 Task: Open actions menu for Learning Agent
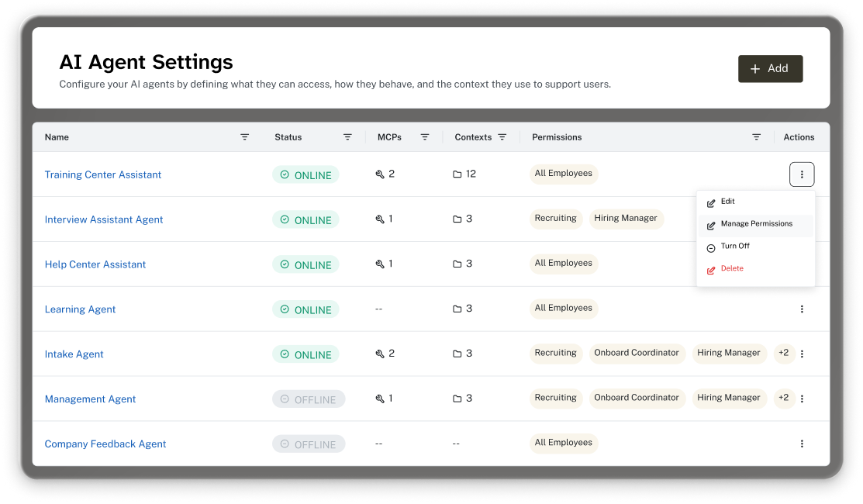801,309
